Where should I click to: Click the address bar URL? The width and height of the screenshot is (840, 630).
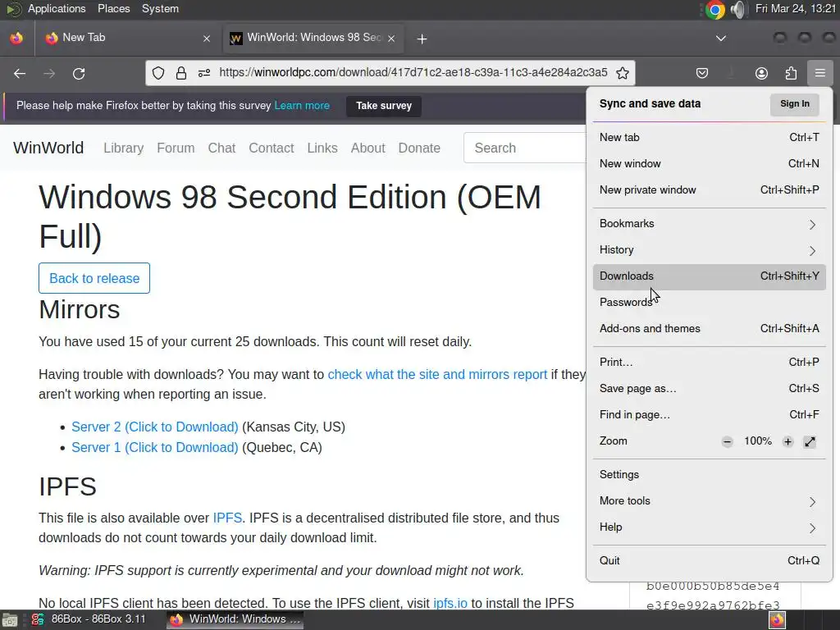(x=413, y=73)
